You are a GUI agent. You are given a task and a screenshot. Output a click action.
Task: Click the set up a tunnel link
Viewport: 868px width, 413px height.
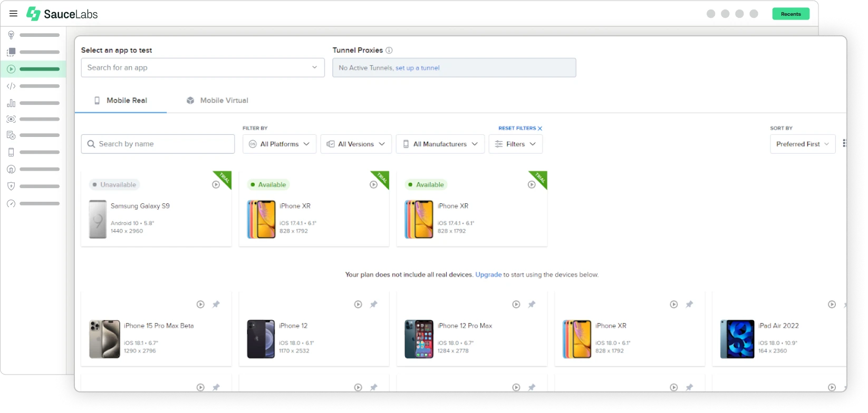(x=418, y=68)
